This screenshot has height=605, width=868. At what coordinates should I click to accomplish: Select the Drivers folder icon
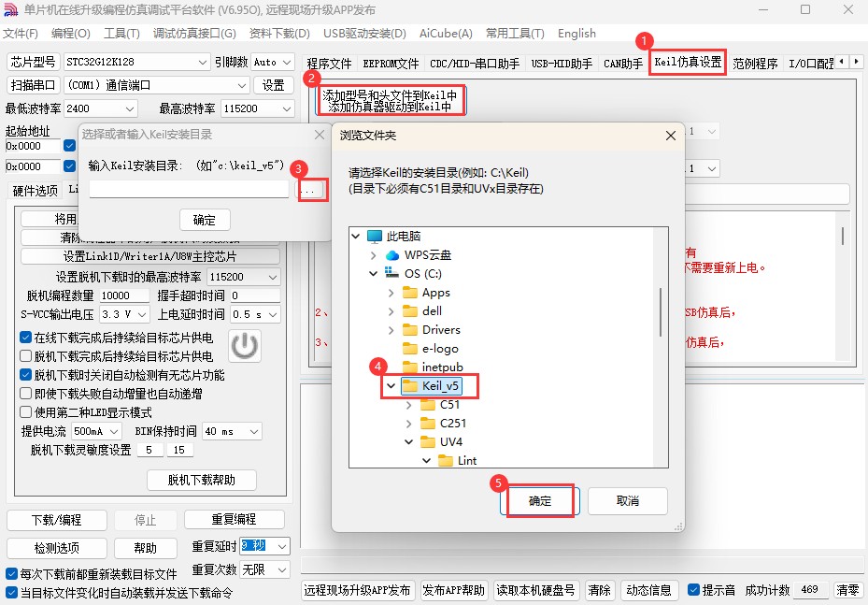coord(410,330)
